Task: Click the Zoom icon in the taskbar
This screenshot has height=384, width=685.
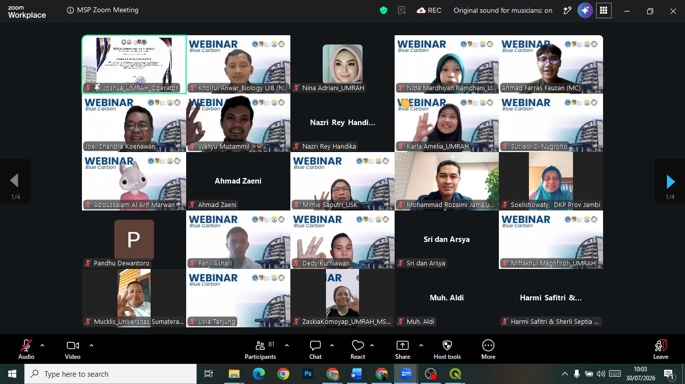Action: pos(406,374)
